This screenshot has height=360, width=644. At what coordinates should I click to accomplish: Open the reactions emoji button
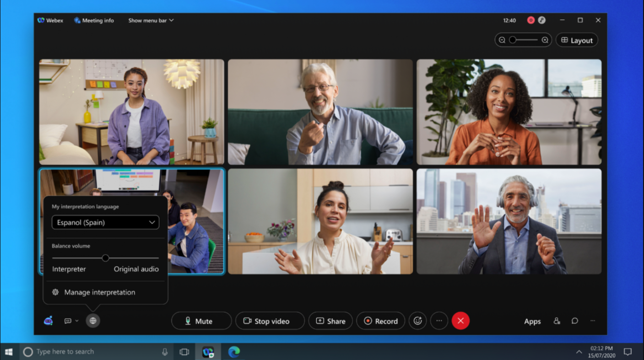coord(417,321)
